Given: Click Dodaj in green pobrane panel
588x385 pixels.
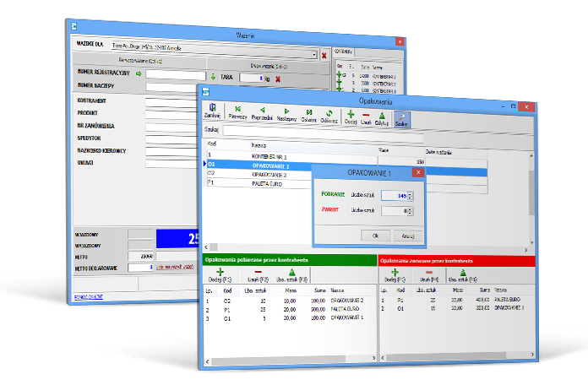Looking at the screenshot, I should coord(220,274).
